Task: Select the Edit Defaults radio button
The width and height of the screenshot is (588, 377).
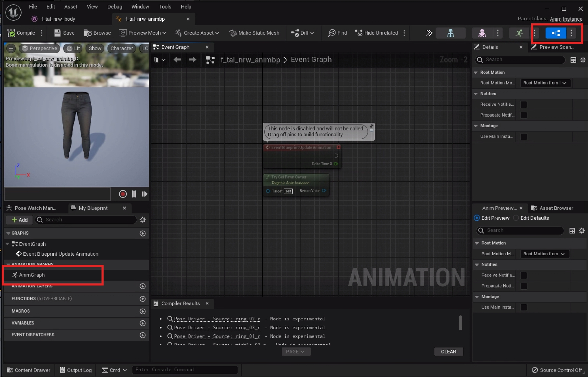Action: [x=516, y=218]
